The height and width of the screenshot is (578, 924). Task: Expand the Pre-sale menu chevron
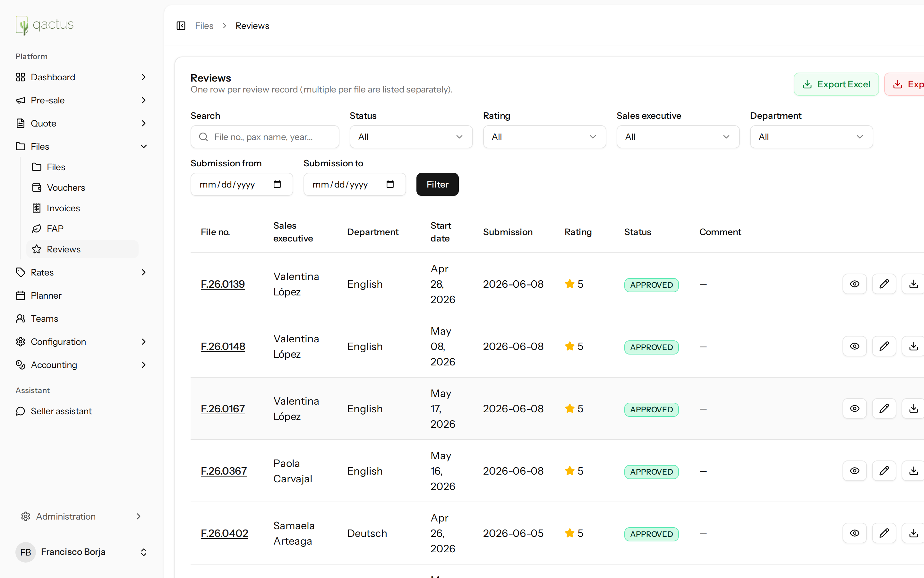pos(143,100)
